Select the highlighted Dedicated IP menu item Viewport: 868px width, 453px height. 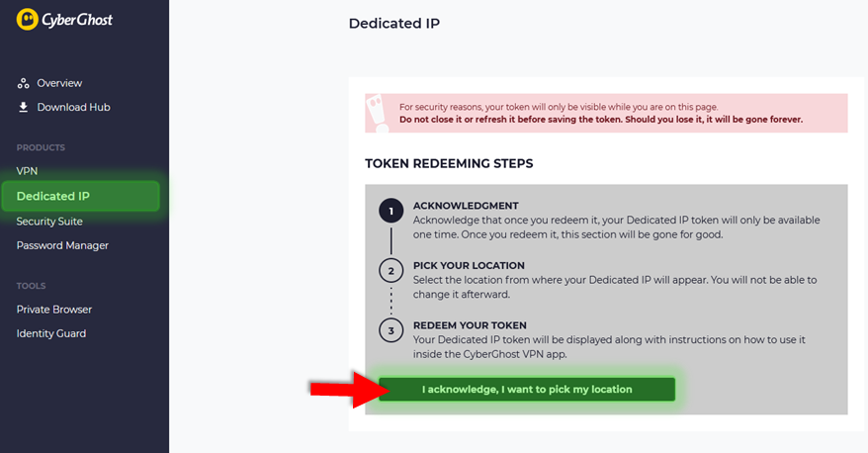pyautogui.click(x=81, y=196)
